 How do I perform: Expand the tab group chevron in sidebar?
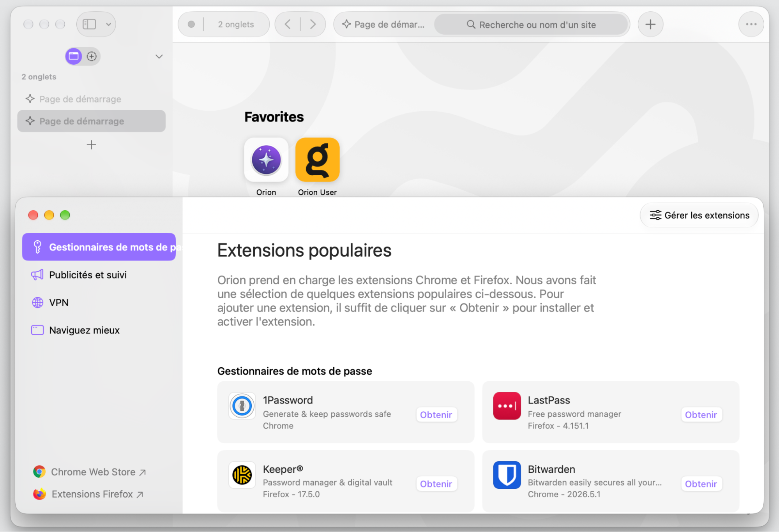point(159,56)
